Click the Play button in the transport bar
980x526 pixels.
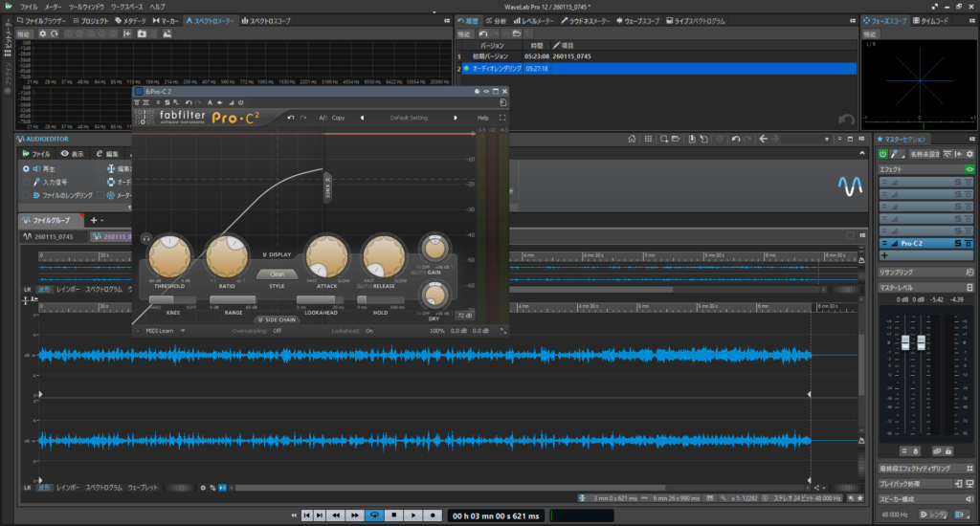(412, 515)
